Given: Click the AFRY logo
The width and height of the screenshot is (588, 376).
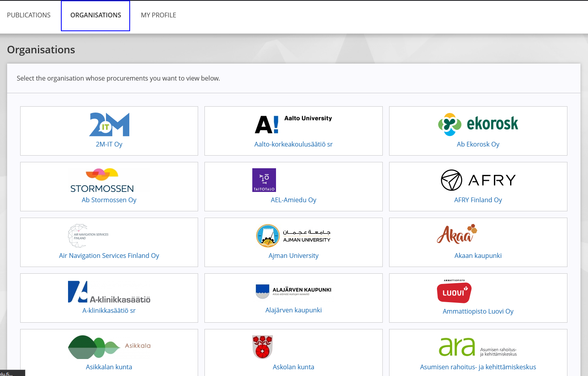Looking at the screenshot, I should click(478, 180).
